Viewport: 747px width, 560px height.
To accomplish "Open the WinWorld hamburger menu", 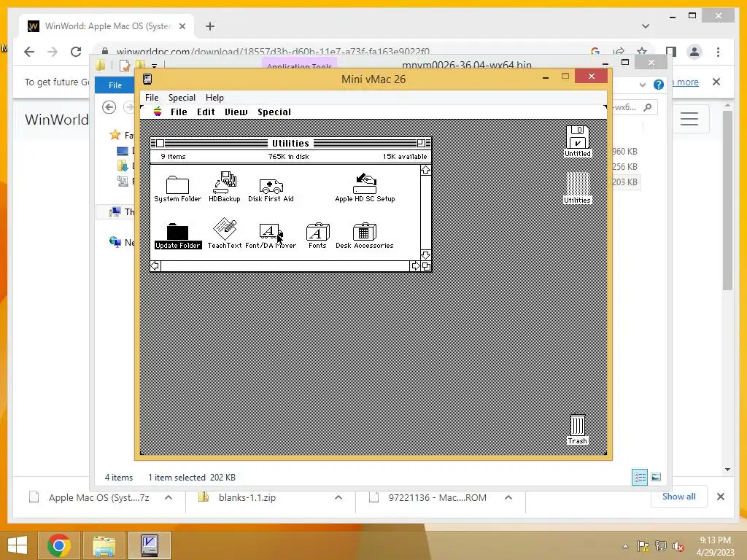I will tap(689, 119).
